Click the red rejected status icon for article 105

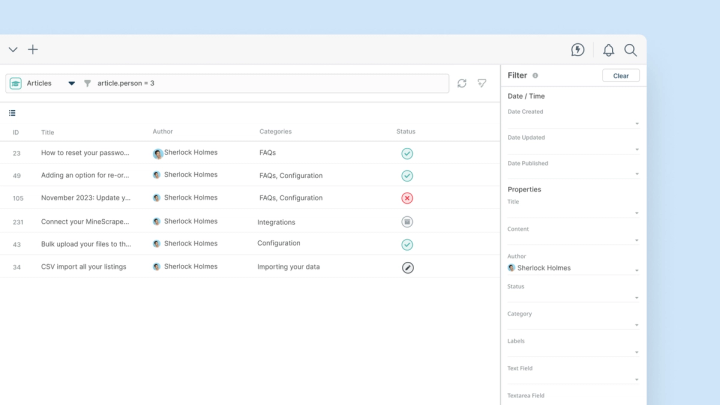(407, 198)
